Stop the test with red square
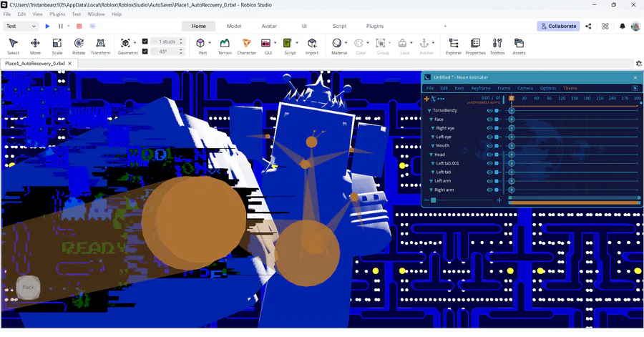This screenshot has height=337, width=644. pyautogui.click(x=79, y=26)
